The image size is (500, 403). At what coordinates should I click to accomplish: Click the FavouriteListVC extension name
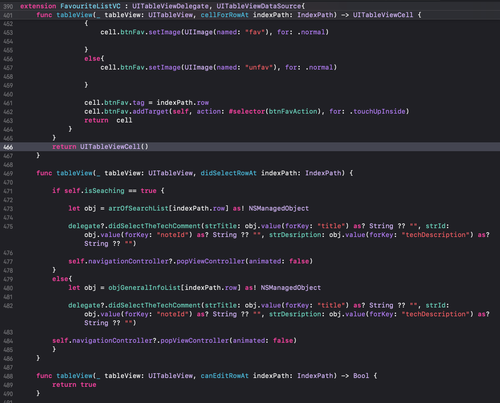point(90,6)
